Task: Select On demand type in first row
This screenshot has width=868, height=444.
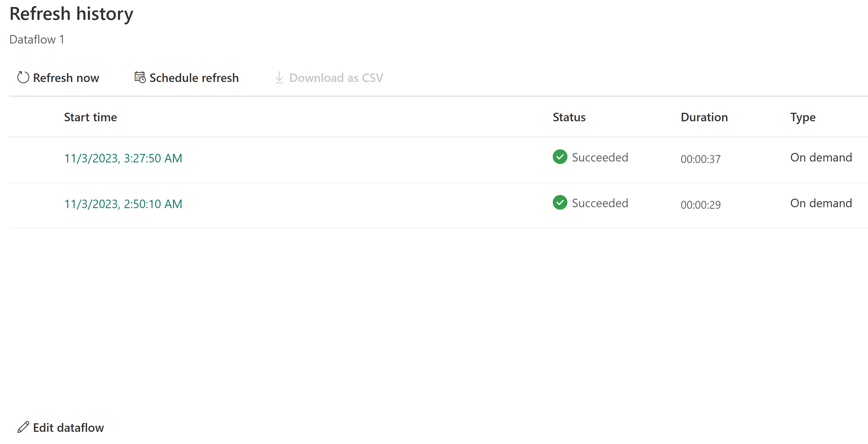Action: tap(821, 158)
